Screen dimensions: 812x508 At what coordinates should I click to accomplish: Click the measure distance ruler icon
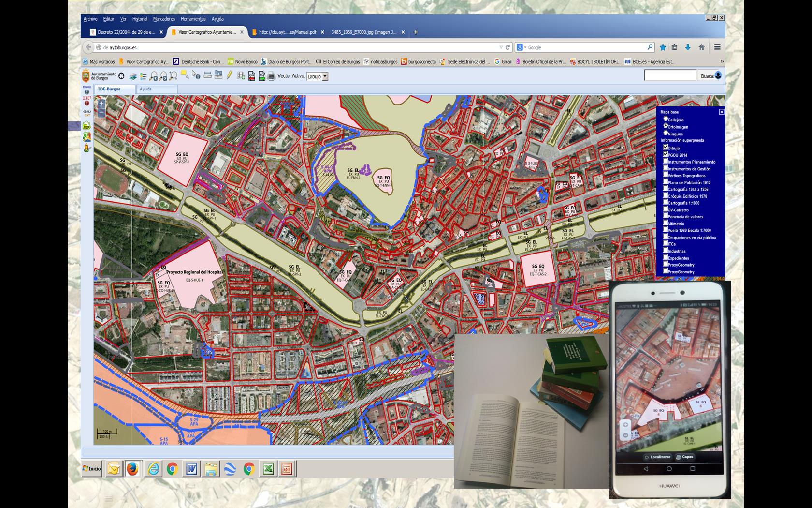coord(208,75)
